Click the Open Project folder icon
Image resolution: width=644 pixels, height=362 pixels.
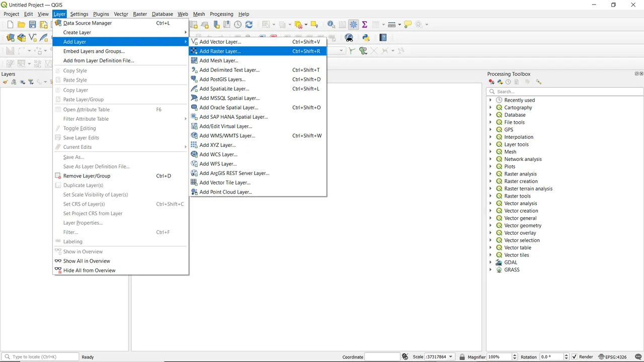point(21,24)
